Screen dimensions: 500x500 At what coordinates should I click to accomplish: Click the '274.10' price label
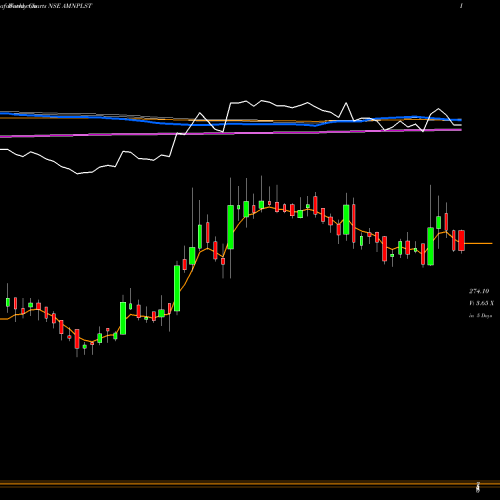479,291
